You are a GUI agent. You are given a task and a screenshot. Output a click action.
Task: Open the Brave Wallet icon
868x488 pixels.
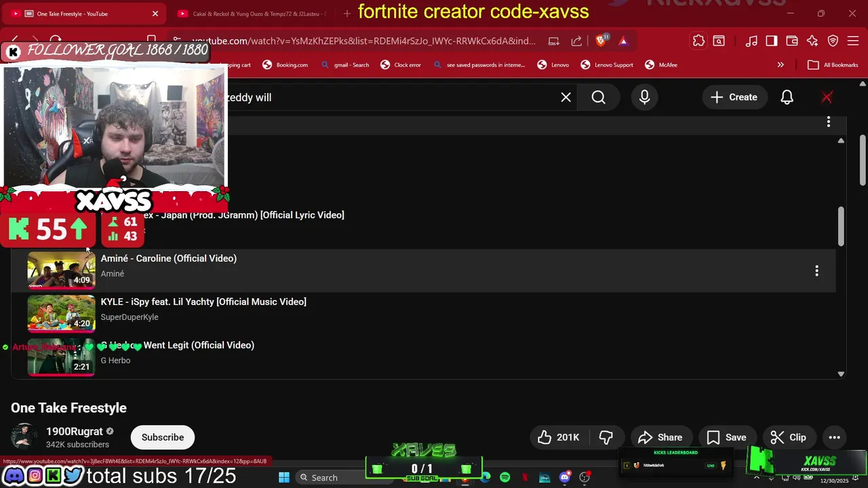tap(792, 41)
